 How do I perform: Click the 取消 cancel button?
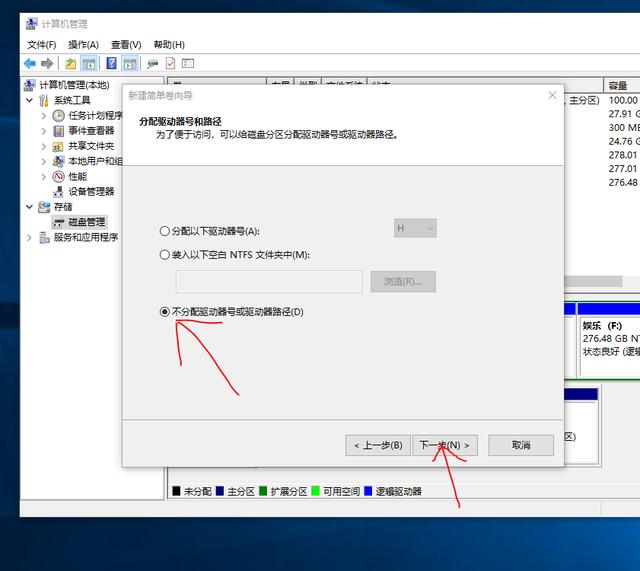(x=521, y=445)
